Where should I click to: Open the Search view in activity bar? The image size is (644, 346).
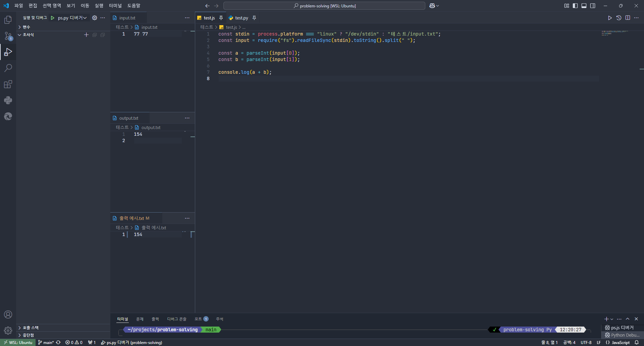click(8, 68)
